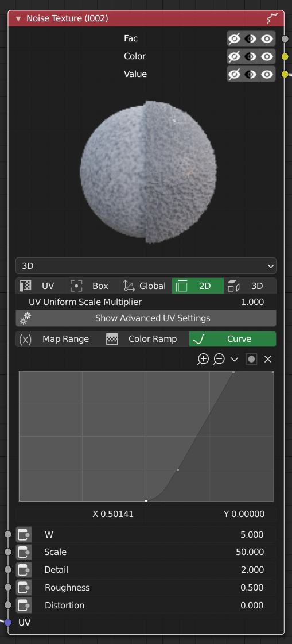Viewport: 292px width, 644px height.
Task: Edit the curve point Y value 0.00000
Action: click(211, 514)
